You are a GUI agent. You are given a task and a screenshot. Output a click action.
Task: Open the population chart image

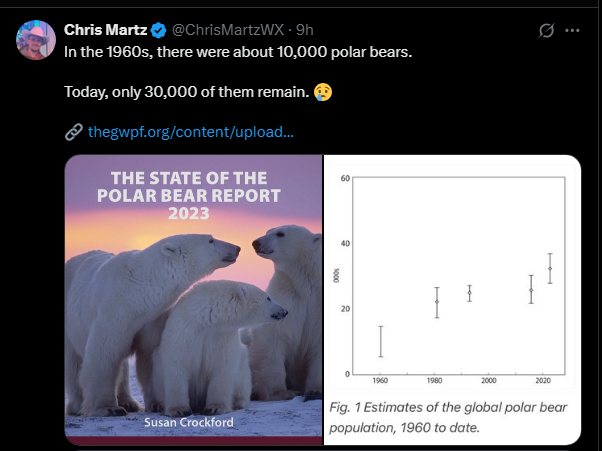point(452,300)
